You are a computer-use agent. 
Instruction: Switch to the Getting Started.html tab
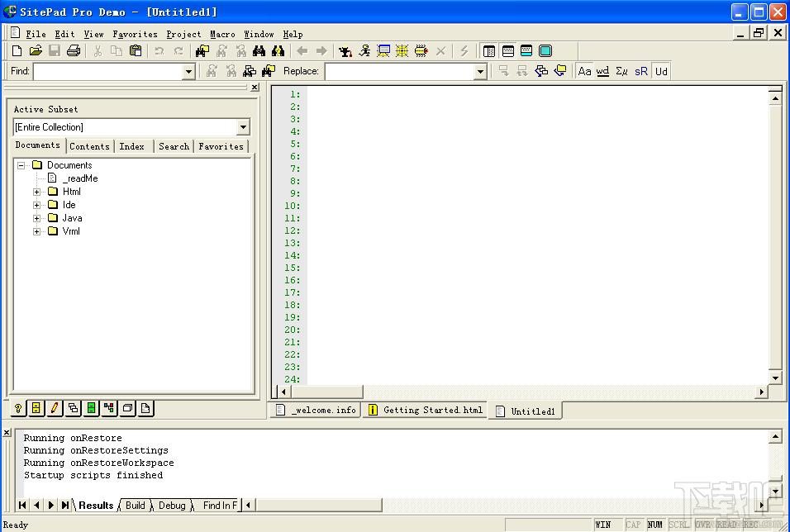(426, 410)
